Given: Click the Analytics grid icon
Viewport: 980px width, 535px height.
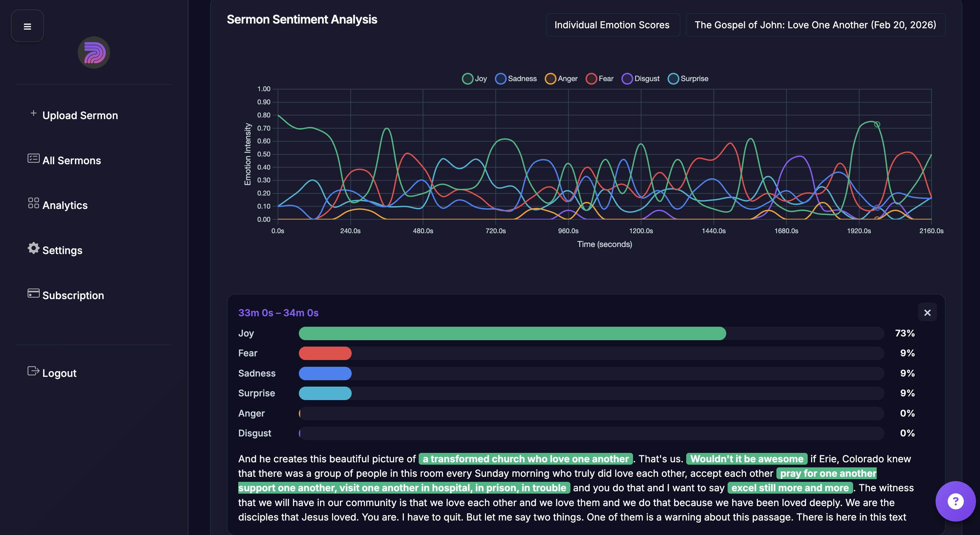Looking at the screenshot, I should click(33, 203).
